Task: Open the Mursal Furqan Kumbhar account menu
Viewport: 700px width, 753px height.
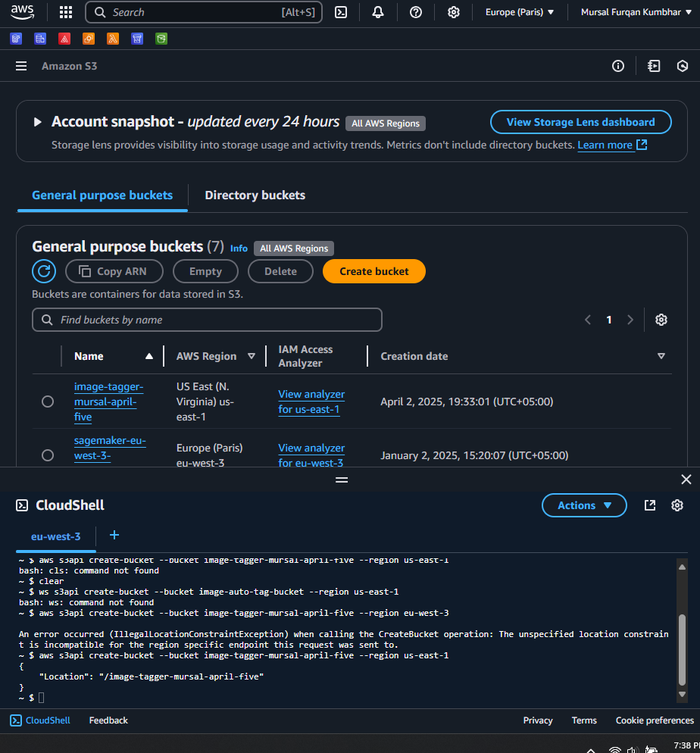Action: pos(636,12)
